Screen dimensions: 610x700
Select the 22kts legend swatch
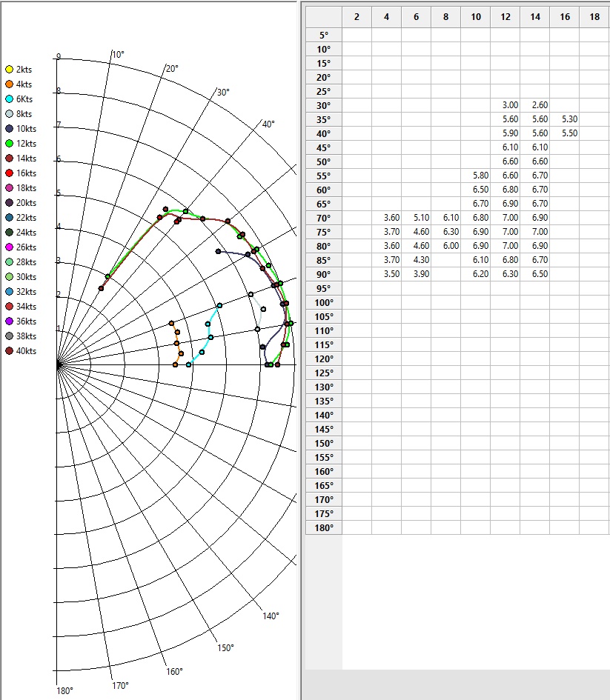pos(9,218)
